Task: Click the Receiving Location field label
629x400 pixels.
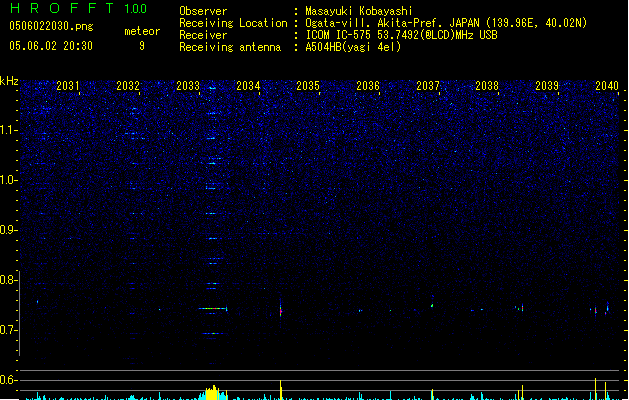Action: (x=233, y=23)
